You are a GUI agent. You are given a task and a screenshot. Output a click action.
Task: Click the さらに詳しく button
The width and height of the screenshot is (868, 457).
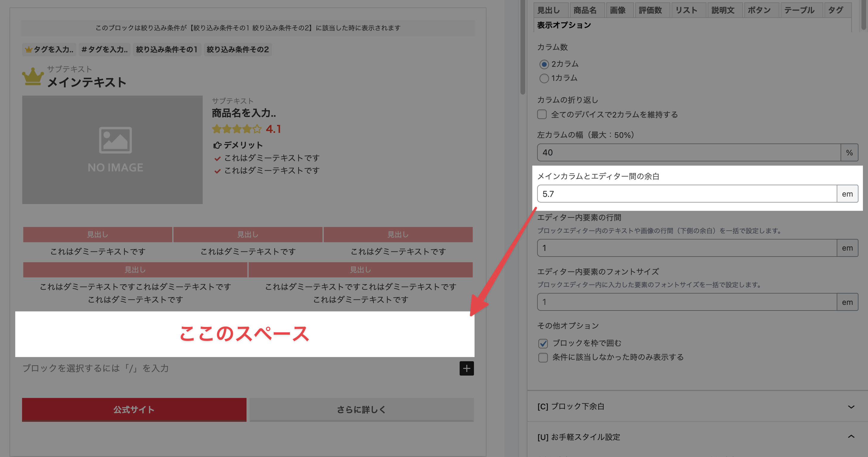click(x=362, y=410)
